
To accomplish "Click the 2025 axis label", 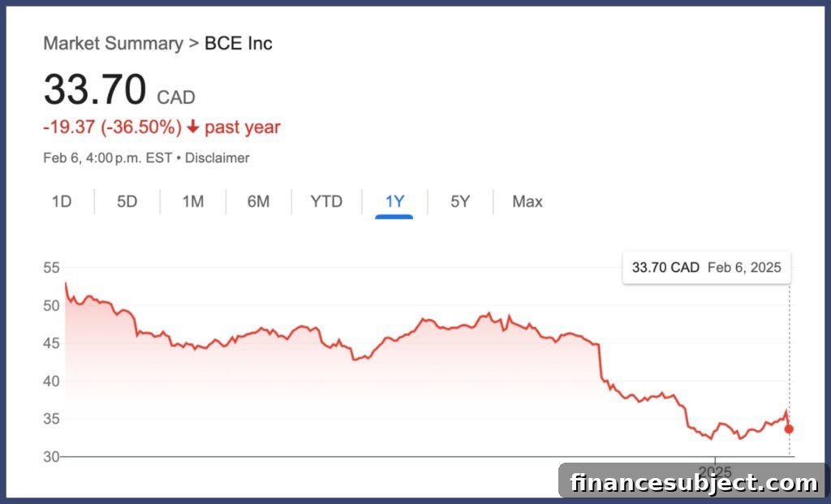I will (715, 472).
